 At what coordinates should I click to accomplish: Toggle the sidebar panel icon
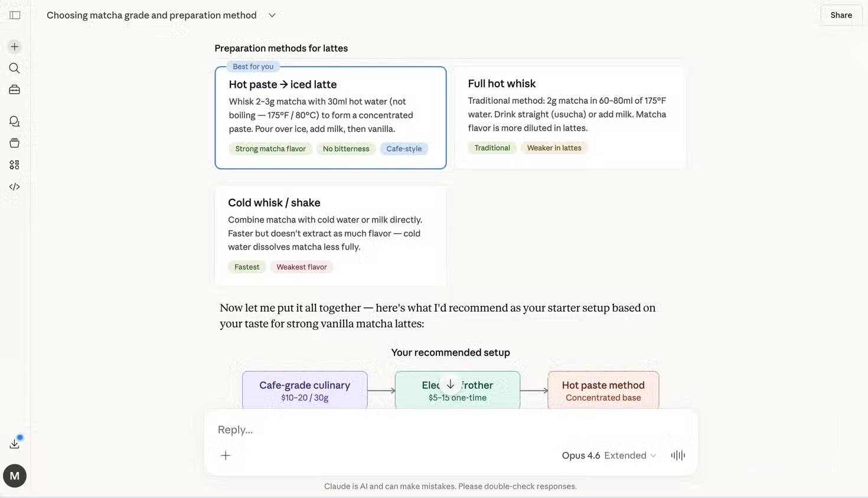pyautogui.click(x=15, y=15)
